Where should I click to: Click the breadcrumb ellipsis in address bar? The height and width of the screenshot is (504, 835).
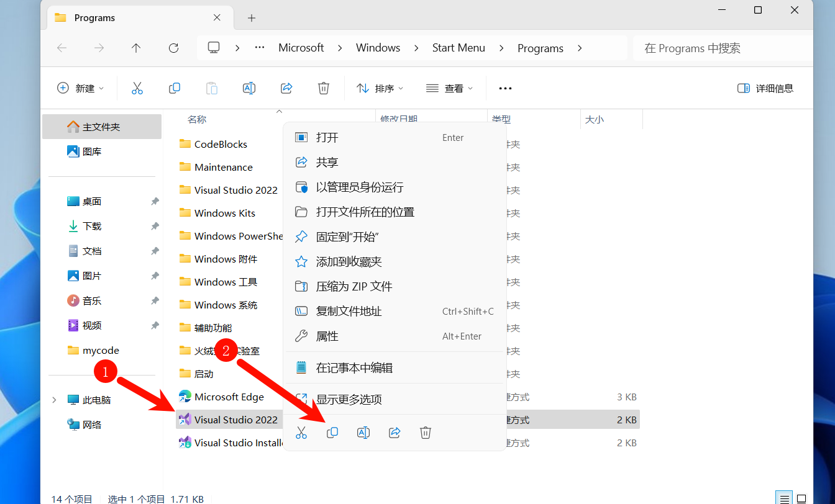(260, 48)
